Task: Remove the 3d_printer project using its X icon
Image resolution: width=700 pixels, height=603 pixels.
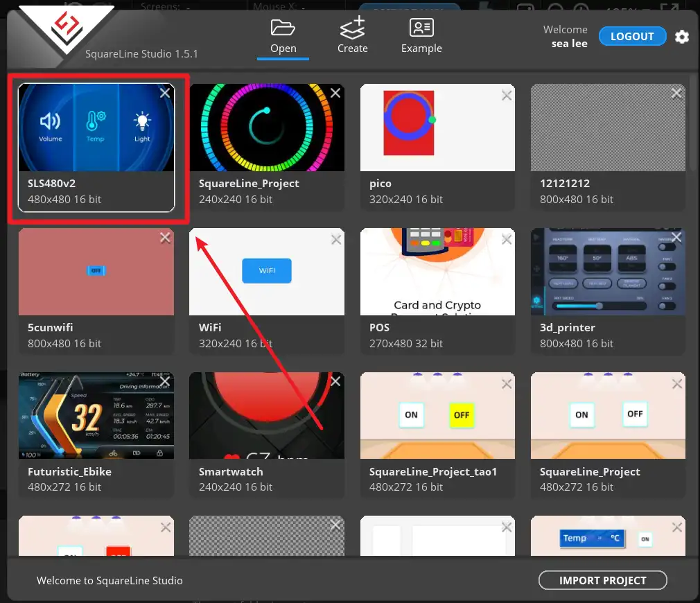Action: pos(676,237)
